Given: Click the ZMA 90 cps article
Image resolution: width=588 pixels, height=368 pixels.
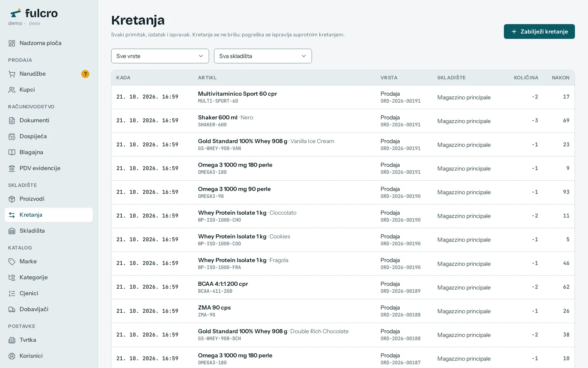Looking at the screenshot, I should [x=214, y=307].
